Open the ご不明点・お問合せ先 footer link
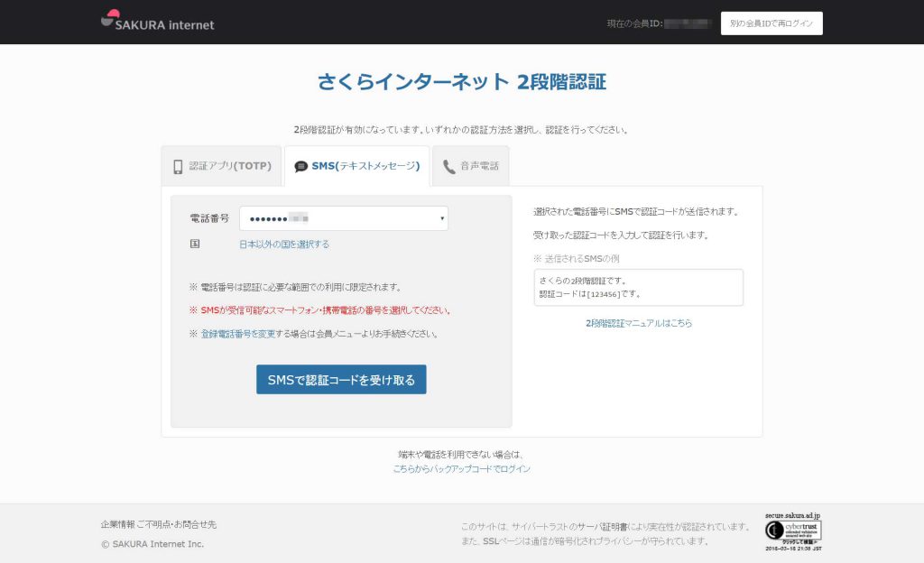 pos(177,524)
